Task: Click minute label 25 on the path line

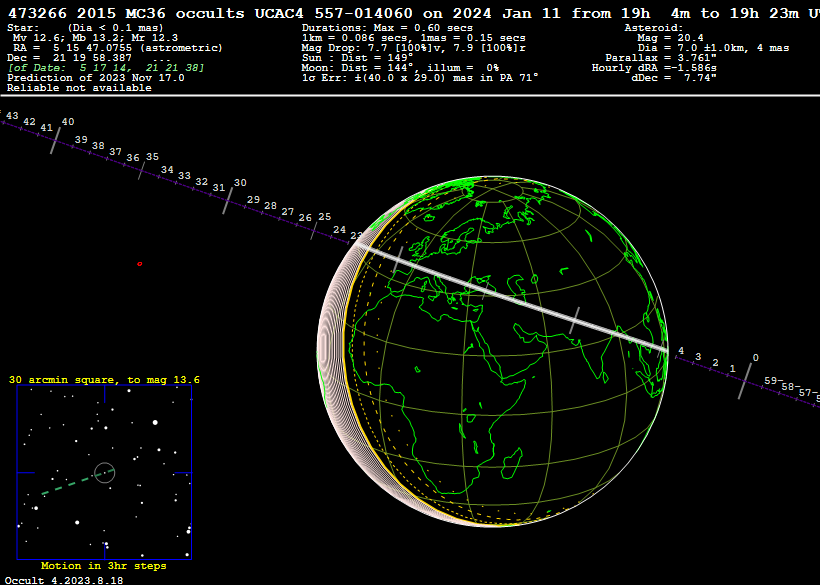Action: [325, 216]
